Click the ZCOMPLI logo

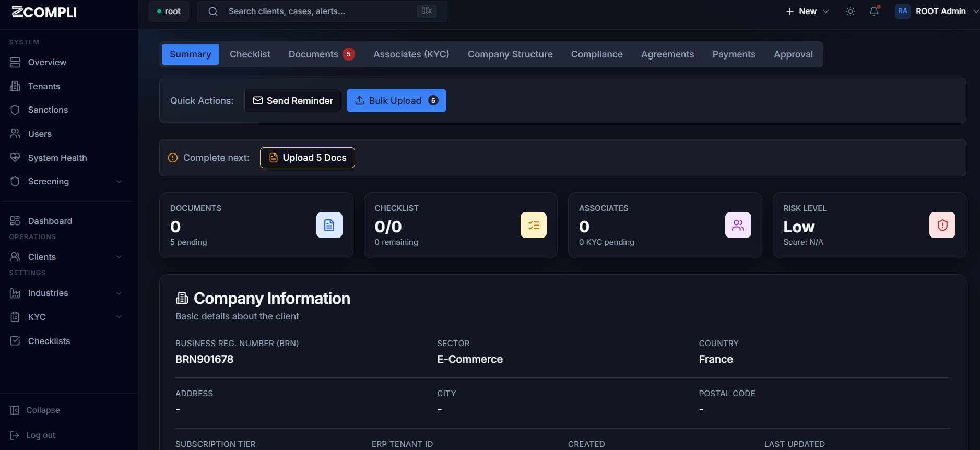click(44, 12)
